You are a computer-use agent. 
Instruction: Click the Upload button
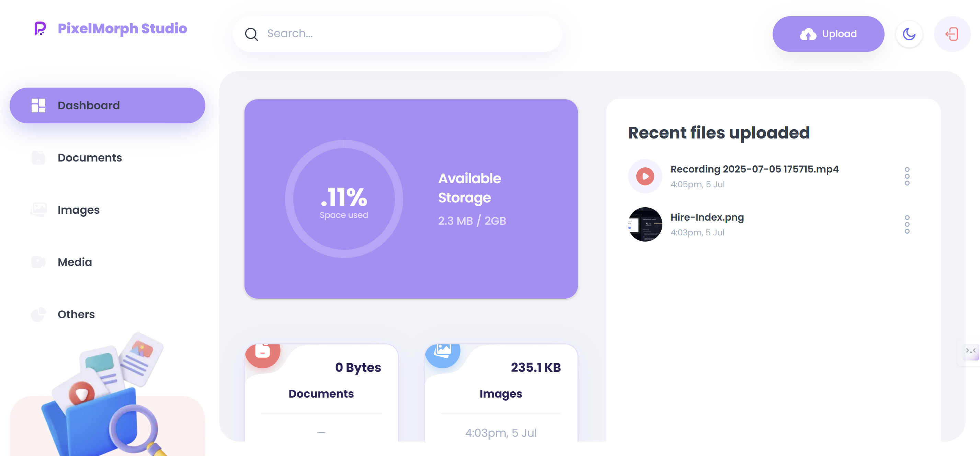pos(828,34)
